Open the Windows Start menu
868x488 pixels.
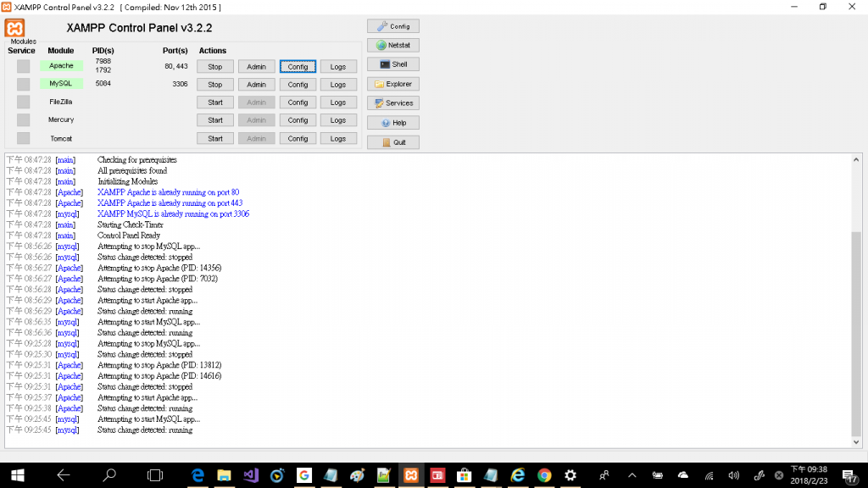coord(18,475)
